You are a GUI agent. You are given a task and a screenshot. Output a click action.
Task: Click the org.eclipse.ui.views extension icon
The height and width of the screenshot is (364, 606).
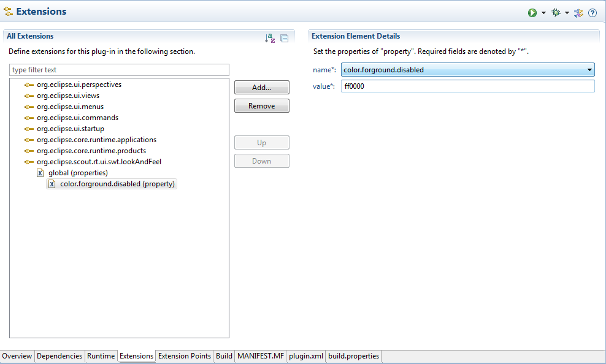(29, 96)
